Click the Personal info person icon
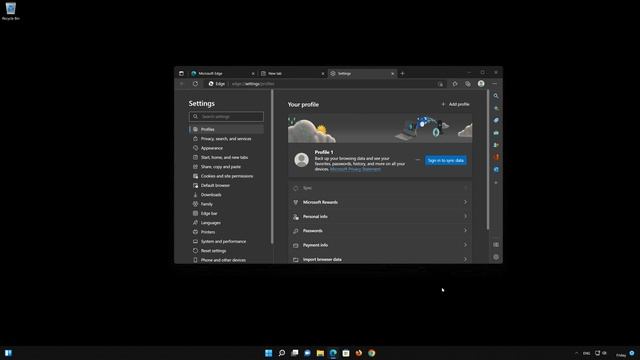 (296, 217)
